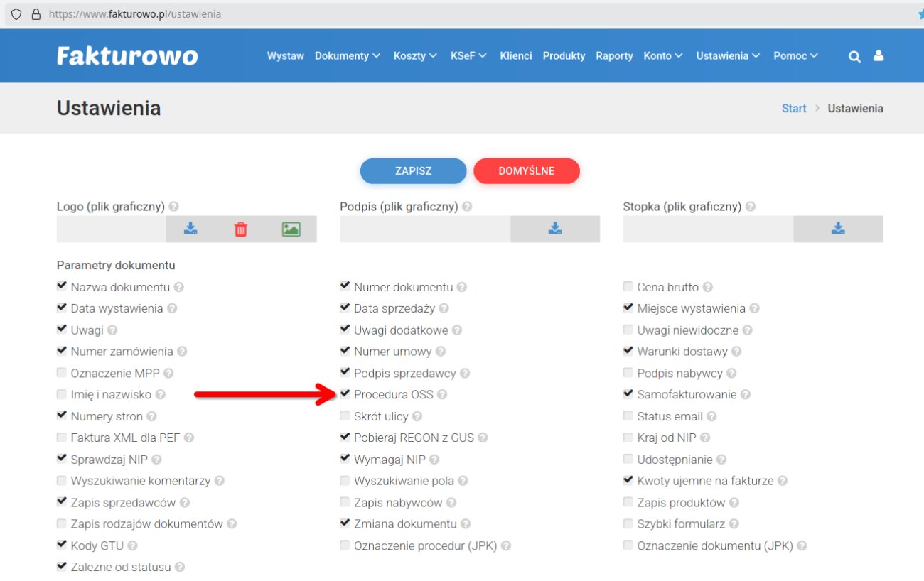Open help tooltip next to Procedura OSS
Viewport: 924px width, 581px height.
[444, 394]
